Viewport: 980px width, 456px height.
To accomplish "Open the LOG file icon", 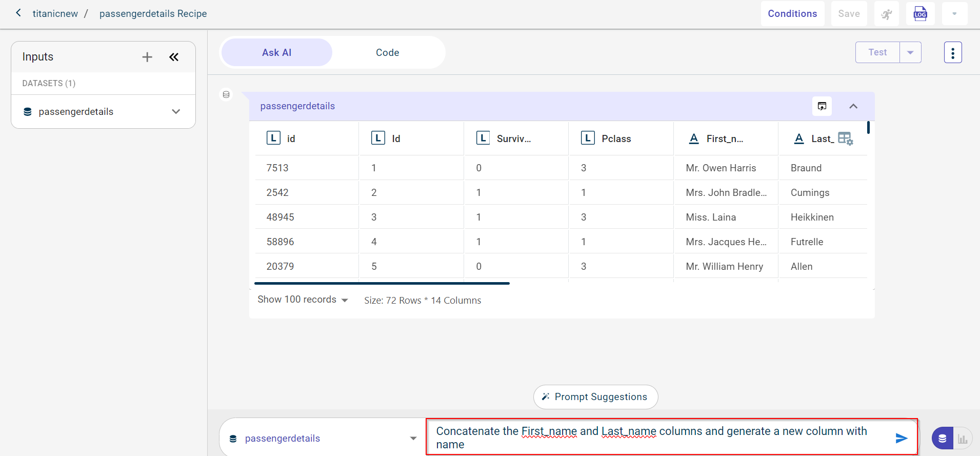I will click(920, 14).
